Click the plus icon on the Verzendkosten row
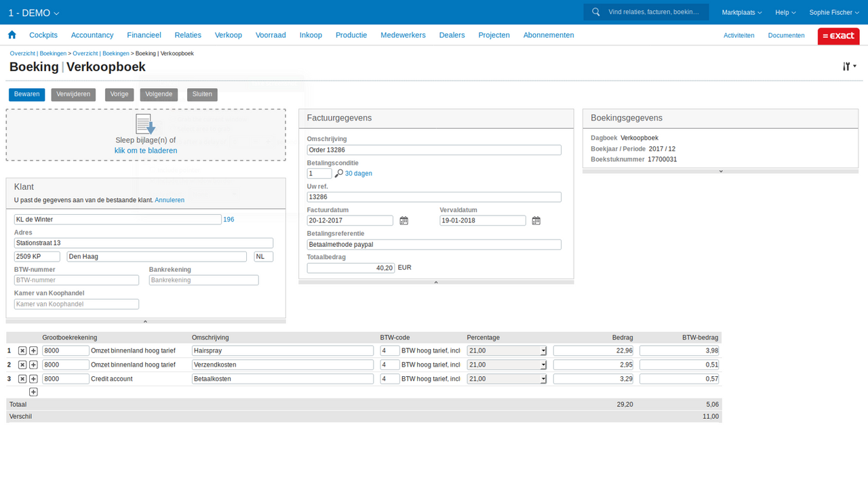 [32, 365]
